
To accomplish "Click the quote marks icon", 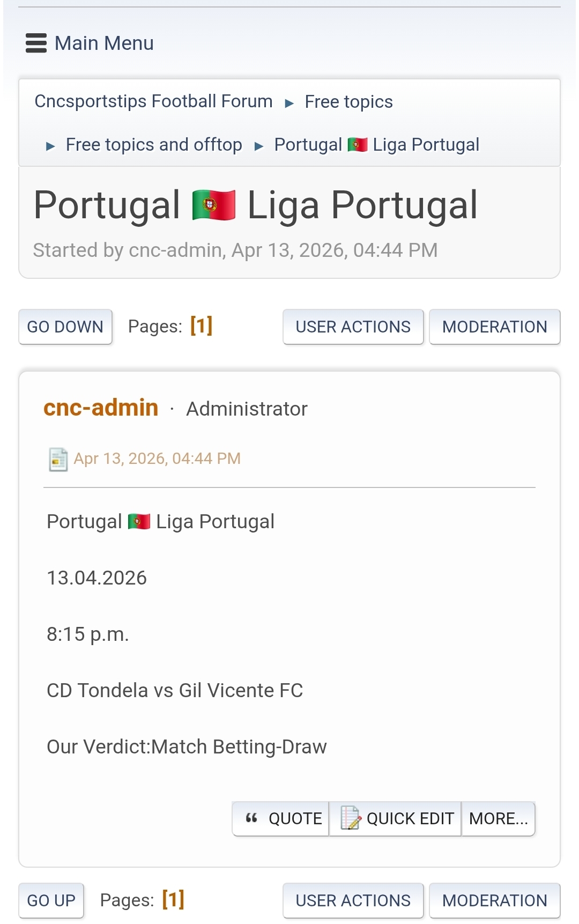I will 251,818.
